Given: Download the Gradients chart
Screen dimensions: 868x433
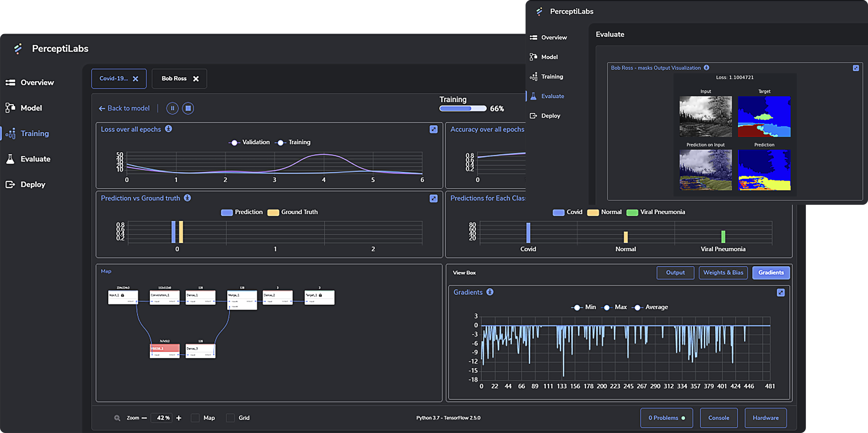Looking at the screenshot, I should pyautogui.click(x=490, y=292).
